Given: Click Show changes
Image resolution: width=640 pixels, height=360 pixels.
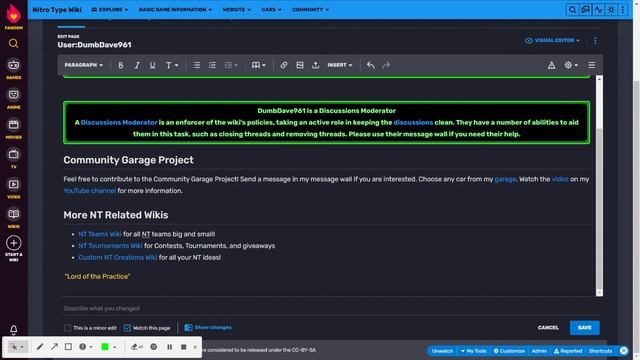Looking at the screenshot, I should (208, 327).
